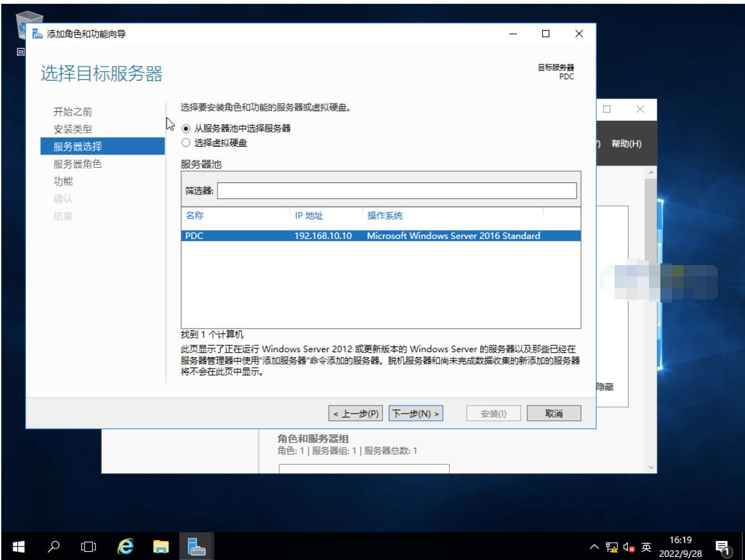Sort by 名称 column header

194,215
